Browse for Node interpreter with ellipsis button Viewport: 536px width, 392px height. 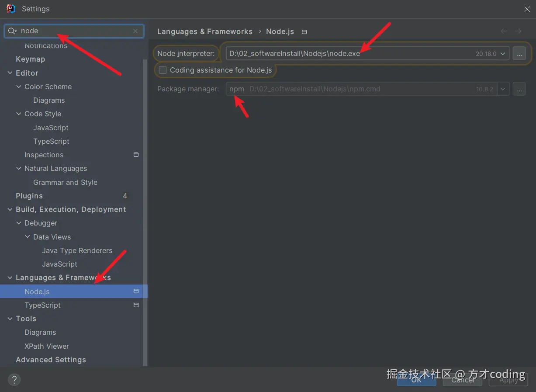pos(519,53)
